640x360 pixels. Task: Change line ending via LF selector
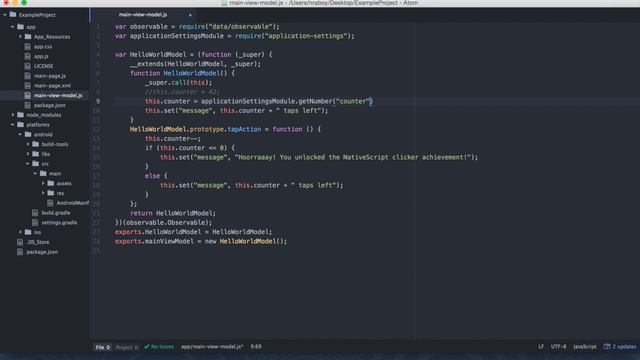(x=541, y=347)
